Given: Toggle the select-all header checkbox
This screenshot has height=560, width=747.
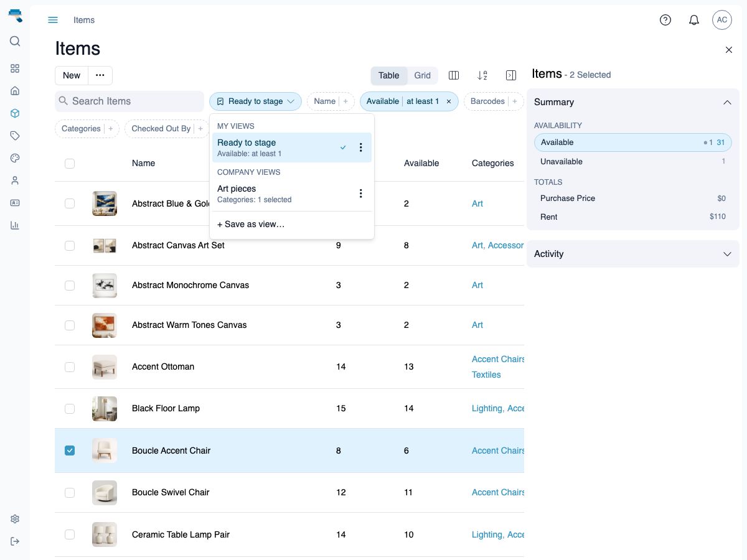Looking at the screenshot, I should click(70, 163).
